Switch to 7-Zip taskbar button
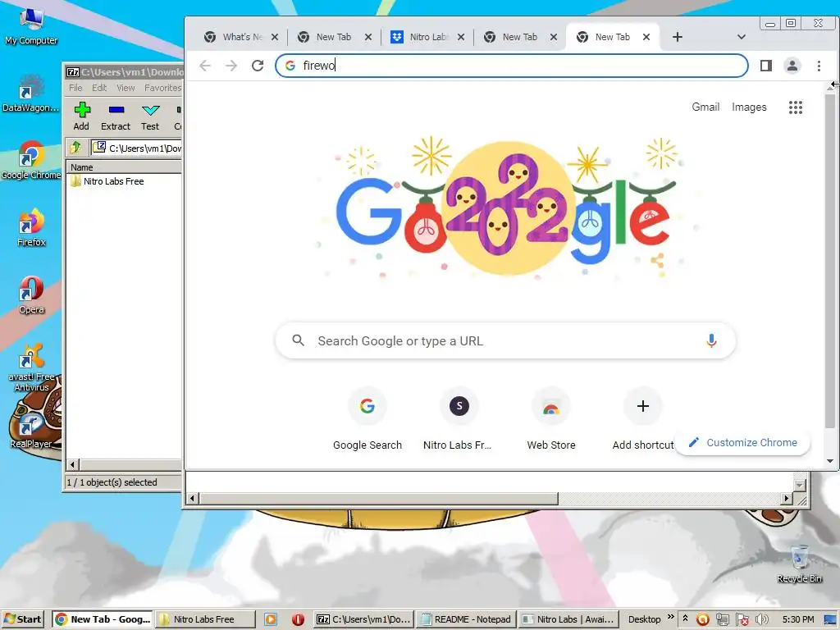Screen dimensions: 840x630 [363, 619]
